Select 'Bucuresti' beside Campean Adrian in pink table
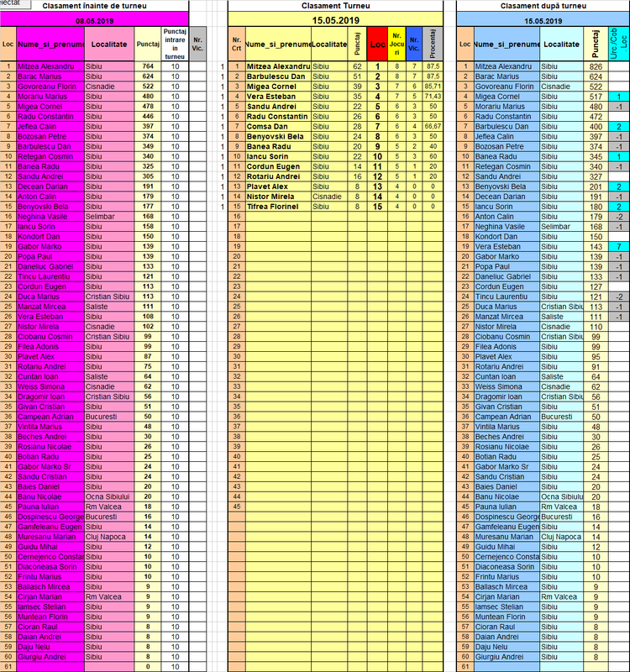The image size is (630, 672). click(x=109, y=417)
